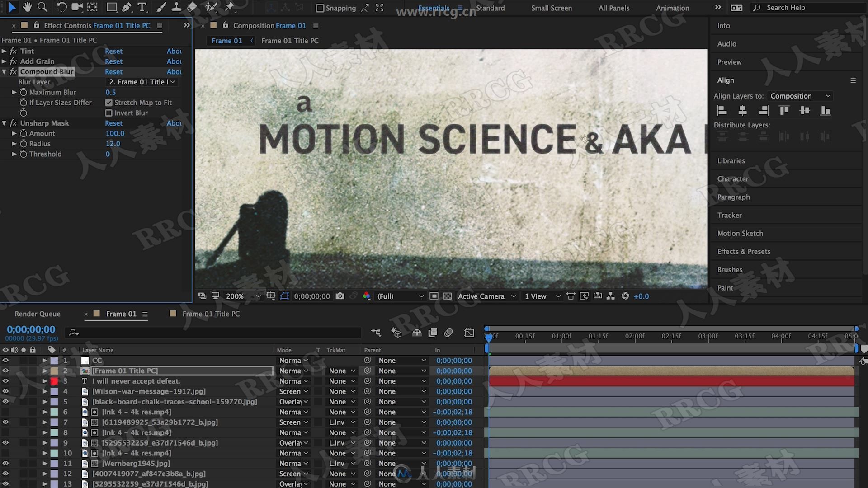Open Align Layers to Composition dropdown
This screenshot has height=488, width=868.
[800, 96]
